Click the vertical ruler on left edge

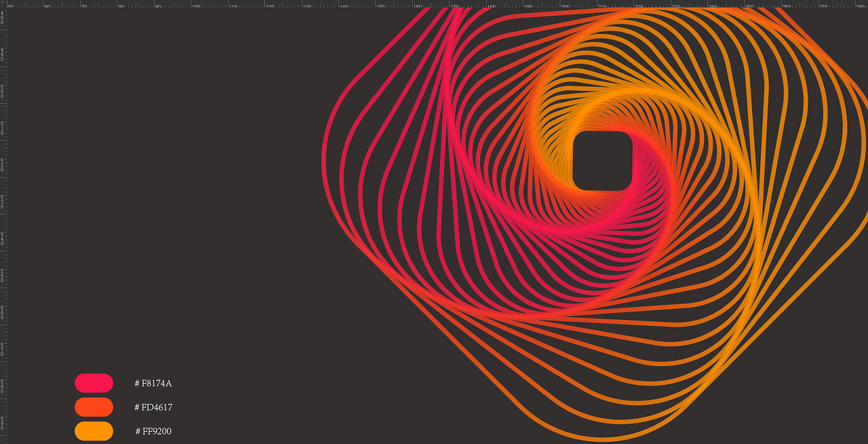tap(3, 226)
